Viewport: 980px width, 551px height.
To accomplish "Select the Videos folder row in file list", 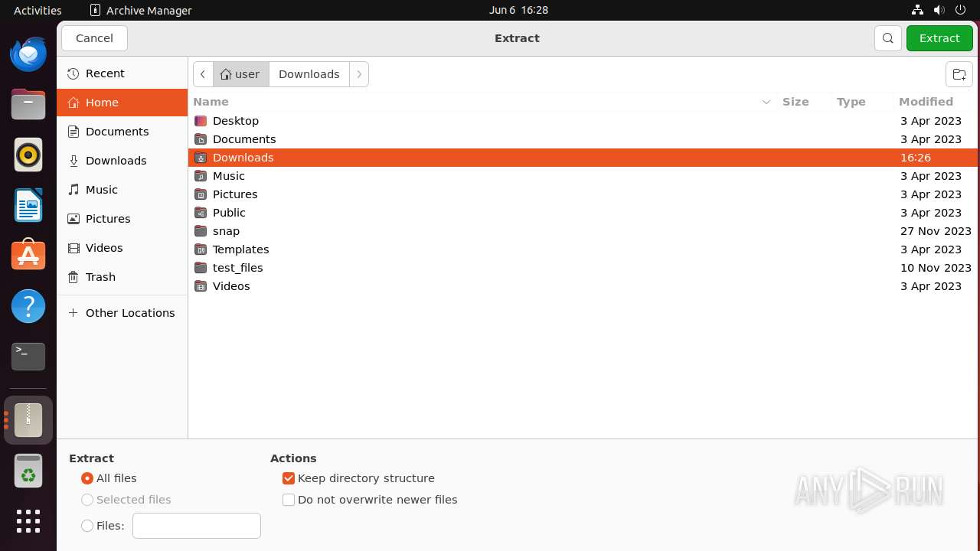I will (x=583, y=286).
